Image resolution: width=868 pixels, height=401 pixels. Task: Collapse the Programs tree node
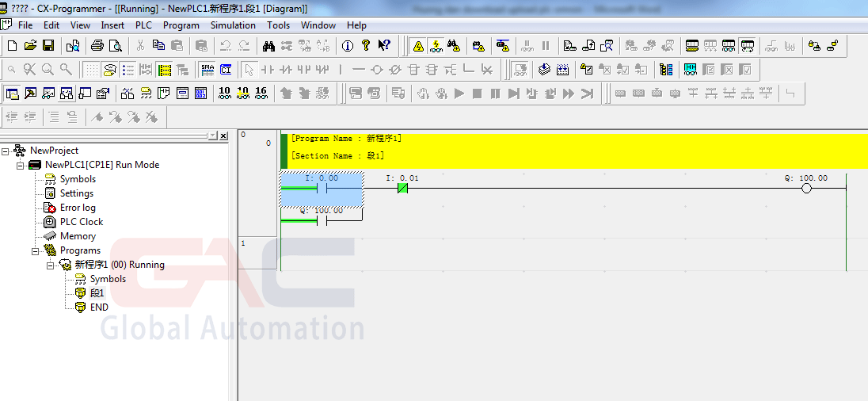pyautogui.click(x=36, y=251)
